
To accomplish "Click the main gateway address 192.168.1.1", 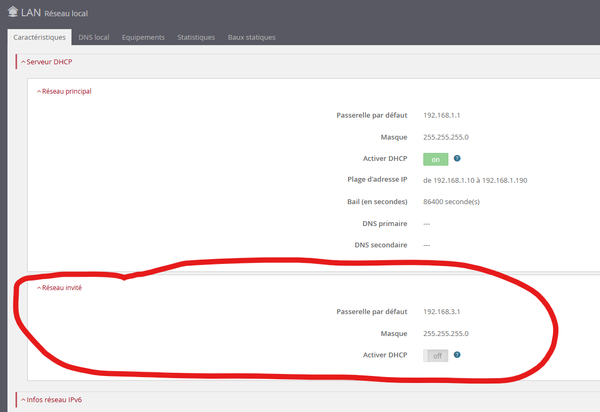I will click(443, 115).
